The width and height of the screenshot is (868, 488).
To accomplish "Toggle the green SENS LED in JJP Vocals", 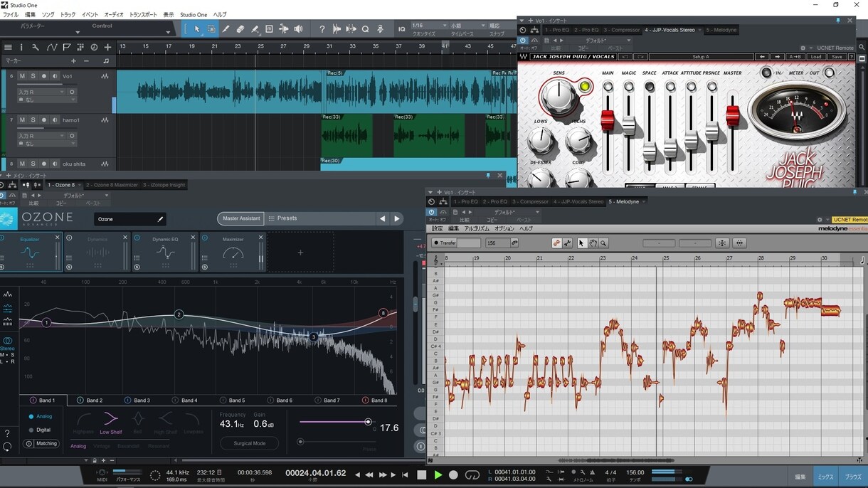I will click(585, 87).
